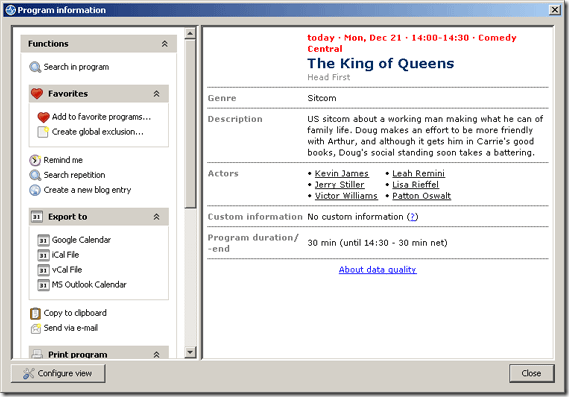Click the globe icon for Create a new blog entry
Image resolution: width=569 pixels, height=397 pixels.
pyautogui.click(x=35, y=190)
